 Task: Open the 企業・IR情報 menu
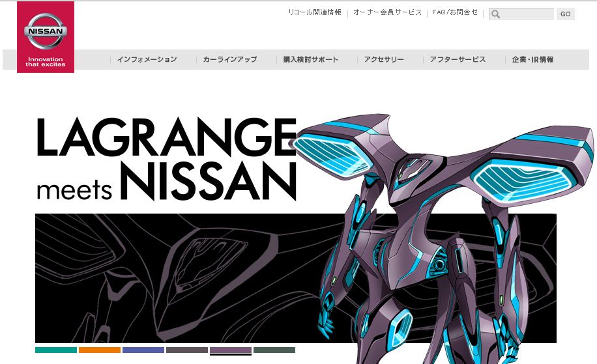tap(532, 59)
